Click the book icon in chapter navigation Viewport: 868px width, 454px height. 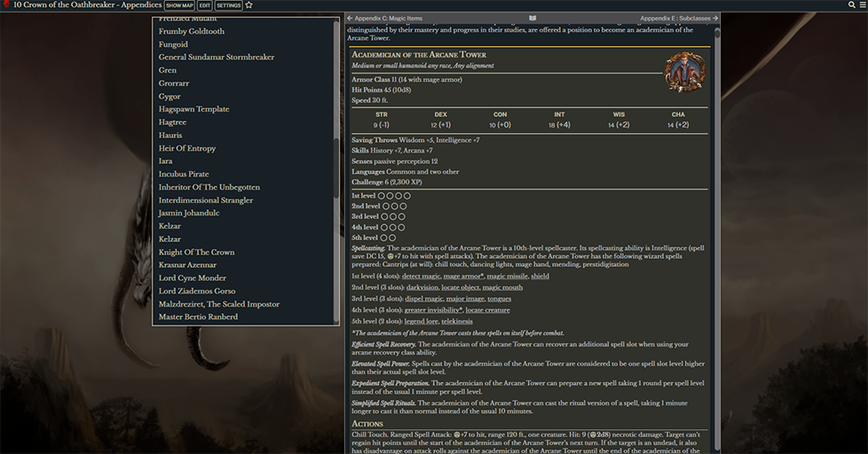coord(533,18)
